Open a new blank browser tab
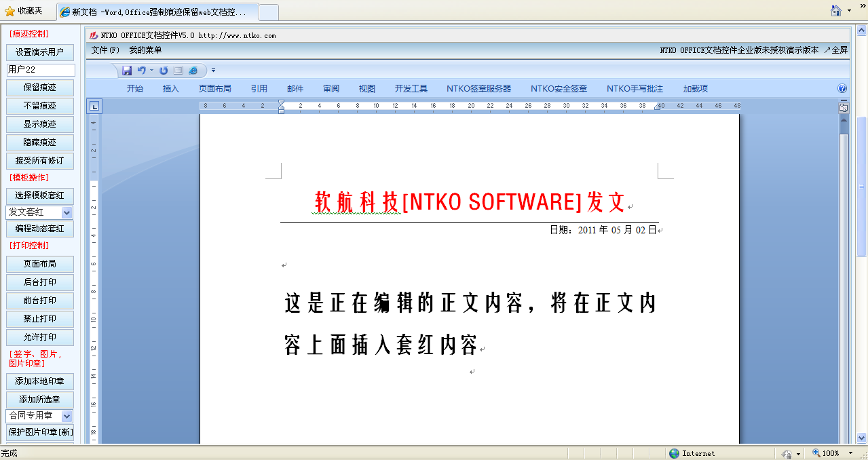 tap(269, 12)
